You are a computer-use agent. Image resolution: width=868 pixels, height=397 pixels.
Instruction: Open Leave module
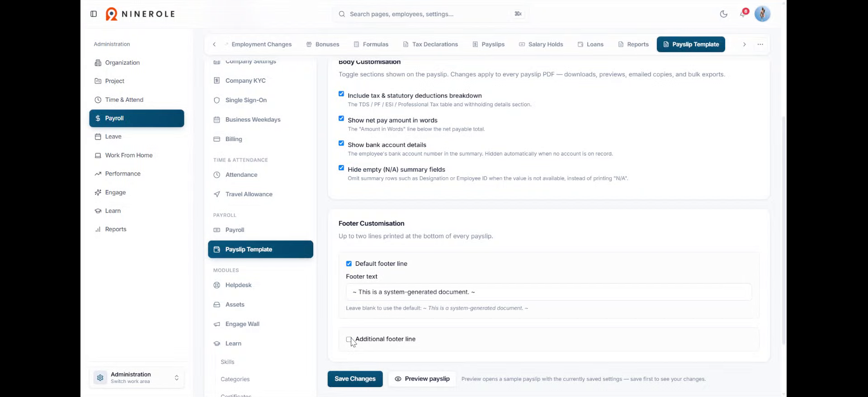point(137,137)
